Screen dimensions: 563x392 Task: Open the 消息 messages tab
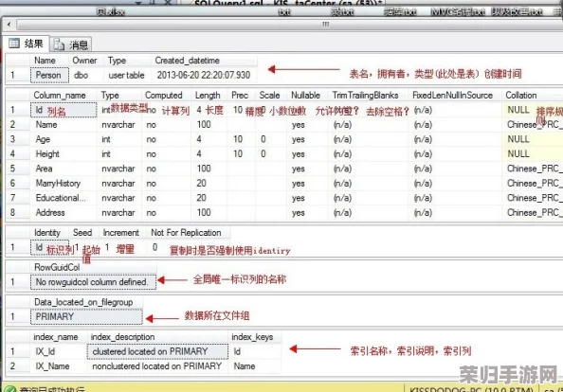[71, 45]
